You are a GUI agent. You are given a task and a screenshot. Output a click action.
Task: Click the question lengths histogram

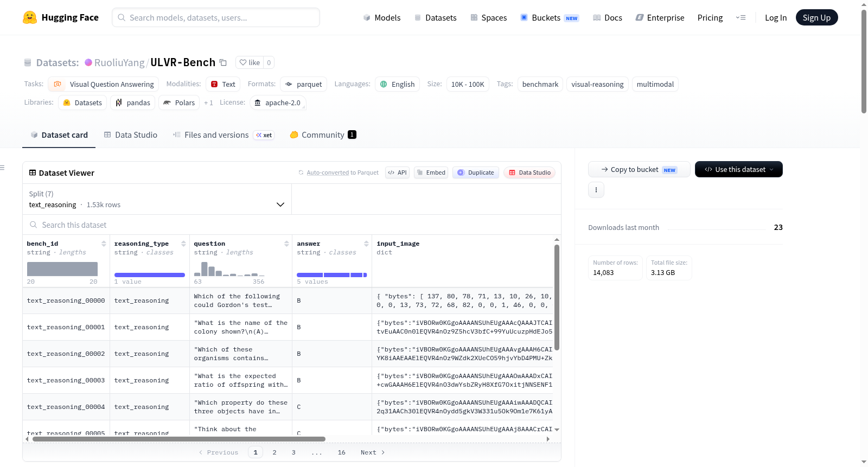pos(229,269)
